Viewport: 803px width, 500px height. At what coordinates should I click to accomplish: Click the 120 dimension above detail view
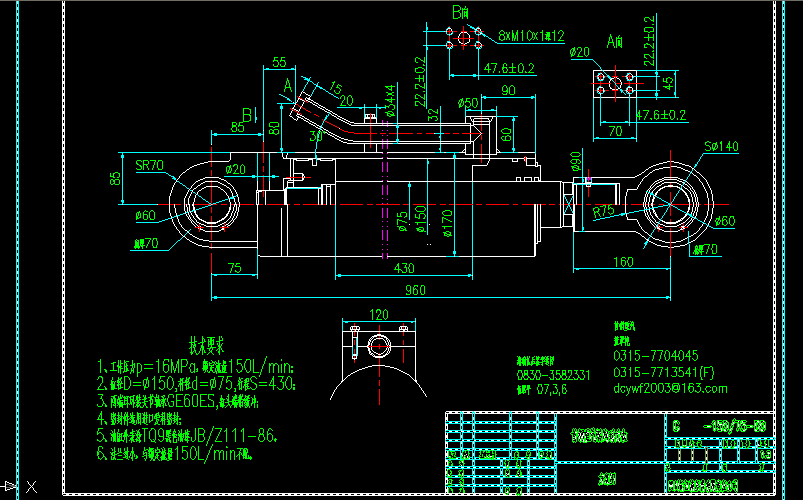[379, 314]
